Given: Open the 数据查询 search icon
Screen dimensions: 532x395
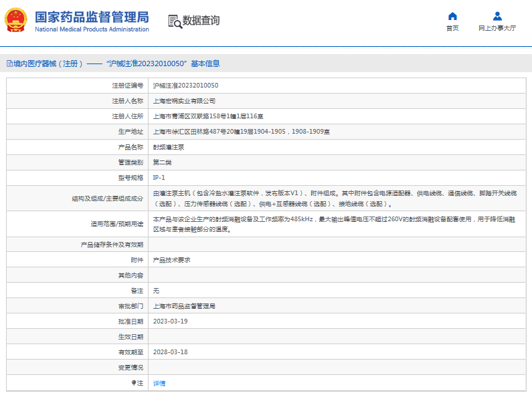Looking at the screenshot, I should (x=175, y=21).
